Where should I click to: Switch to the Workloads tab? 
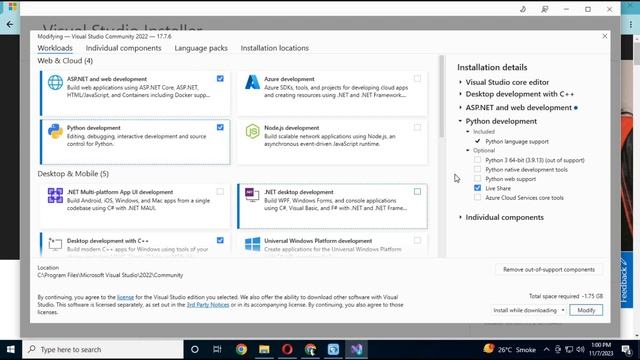point(55,48)
